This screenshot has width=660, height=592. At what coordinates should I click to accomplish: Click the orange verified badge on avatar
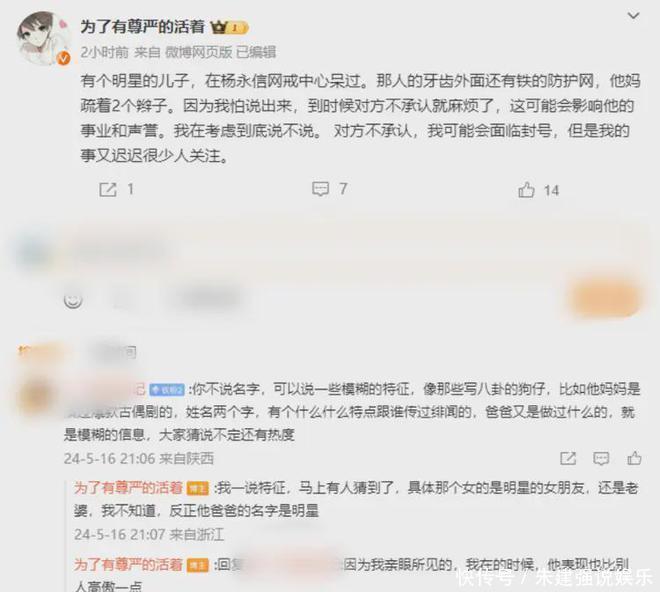click(x=64, y=59)
